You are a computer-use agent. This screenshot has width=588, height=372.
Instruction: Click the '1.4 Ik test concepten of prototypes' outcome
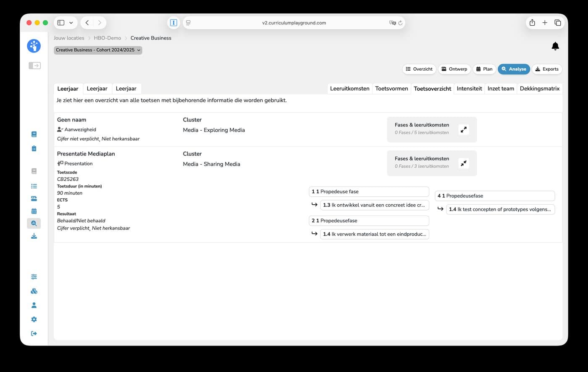pos(500,209)
